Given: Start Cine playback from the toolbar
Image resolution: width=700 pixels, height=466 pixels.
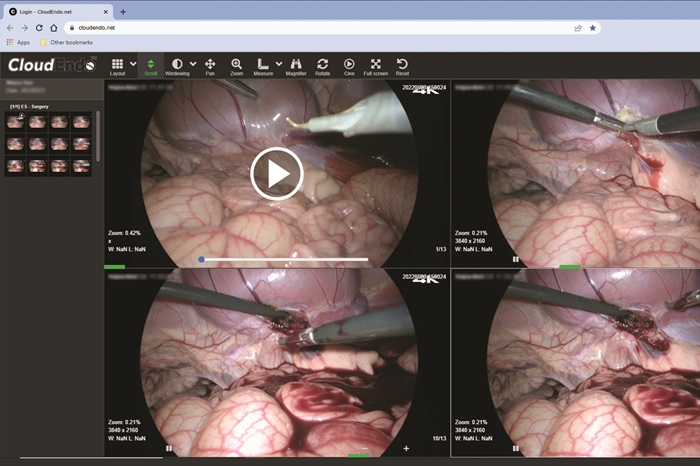Looking at the screenshot, I should tap(349, 67).
